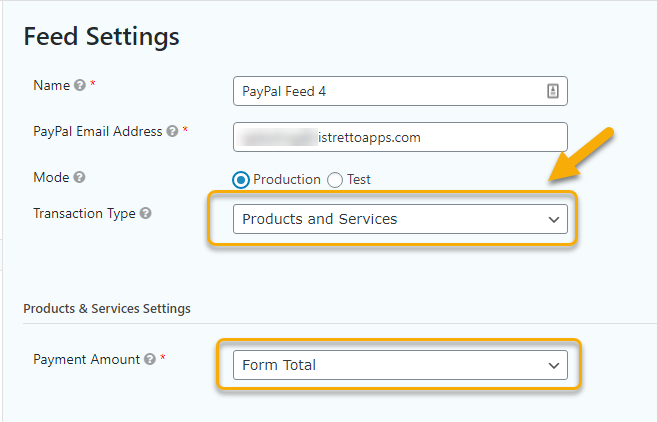Expand the Form Total payment amount dropdown
Image resolution: width=657 pixels, height=422 pixels.
pyautogui.click(x=400, y=365)
